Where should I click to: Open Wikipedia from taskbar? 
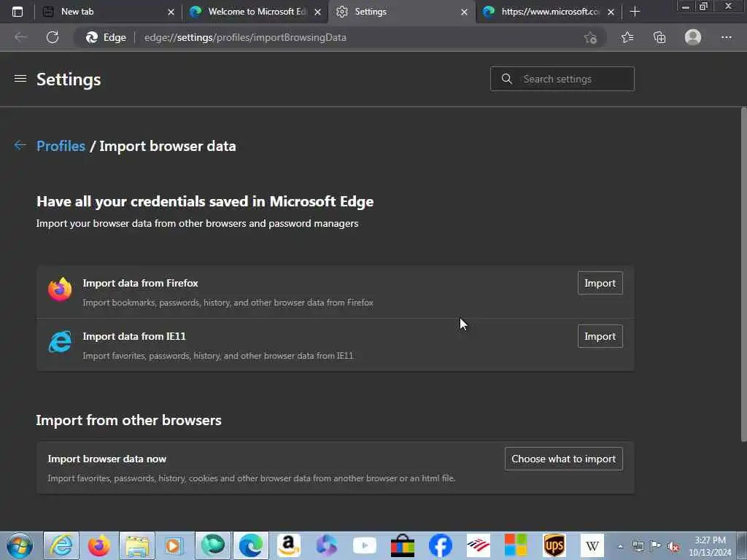pos(592,545)
